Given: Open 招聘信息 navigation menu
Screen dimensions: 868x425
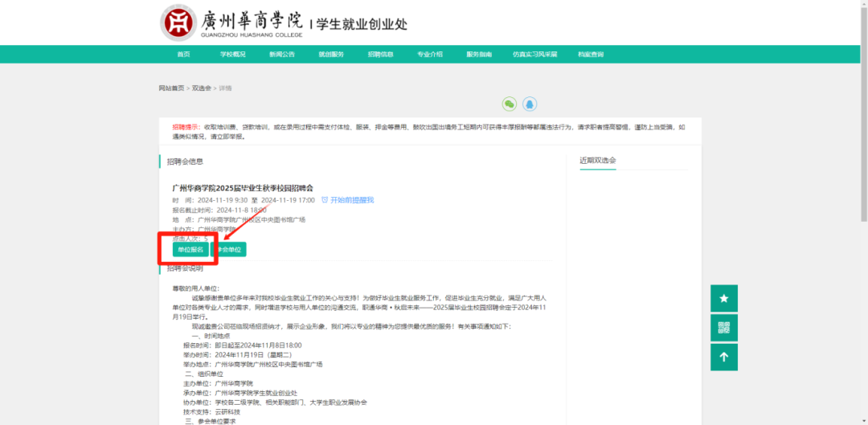Looking at the screenshot, I should point(380,55).
